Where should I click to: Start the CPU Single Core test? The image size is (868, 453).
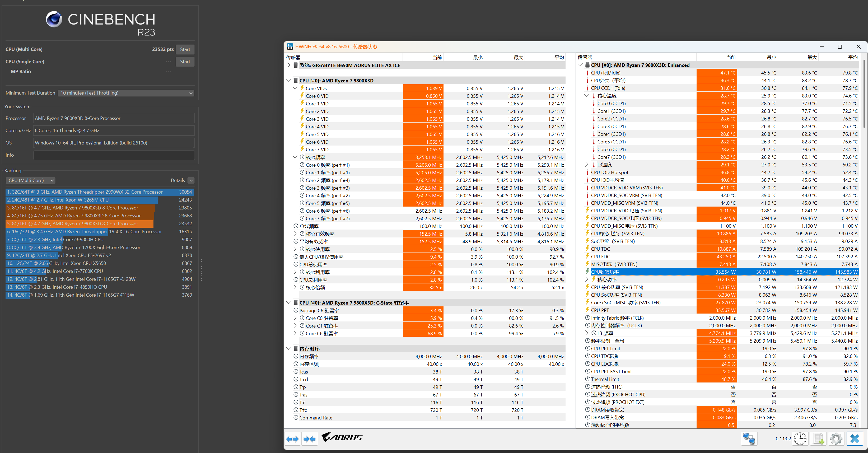[x=185, y=61]
